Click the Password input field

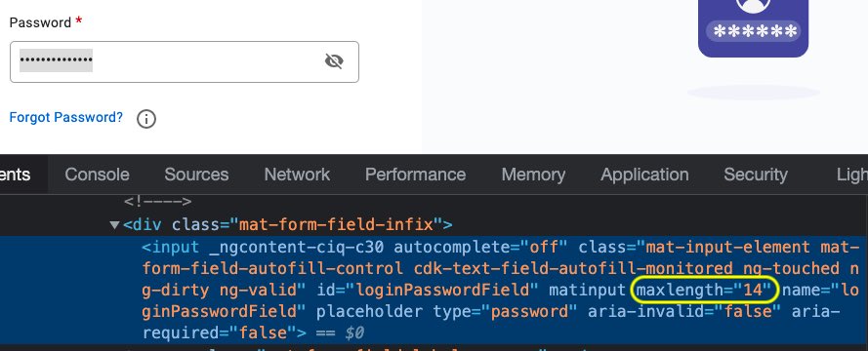pyautogui.click(x=185, y=61)
